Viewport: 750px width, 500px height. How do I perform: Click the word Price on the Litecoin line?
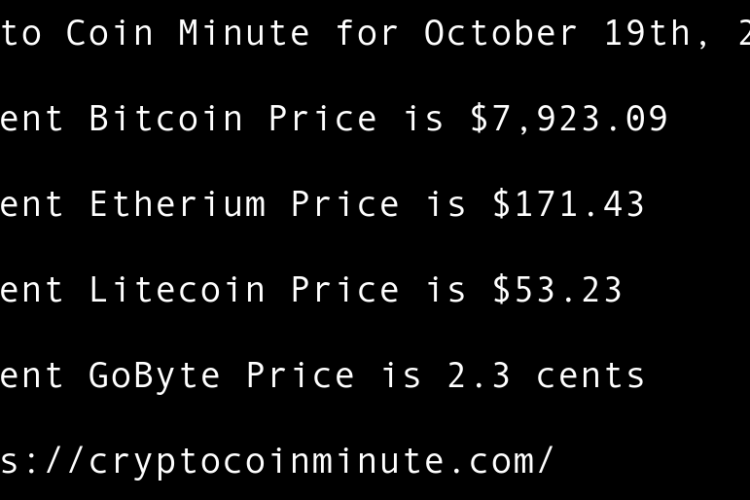pyautogui.click(x=345, y=290)
